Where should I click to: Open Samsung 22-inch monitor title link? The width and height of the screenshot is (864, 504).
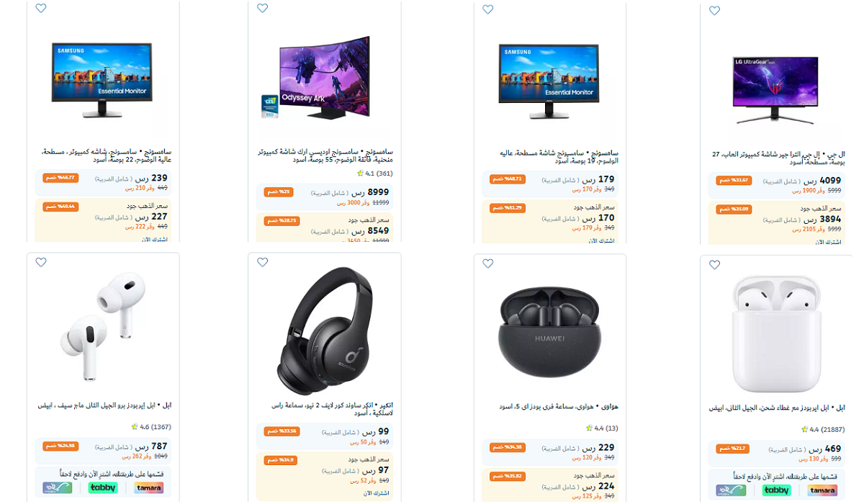pyautogui.click(x=107, y=156)
